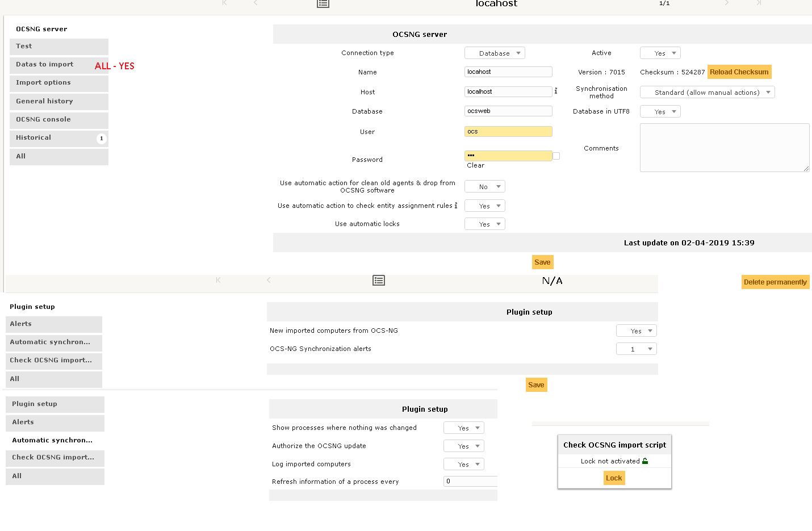Click the list icon in the second navigation bar
This screenshot has height=531, width=812.
coord(378,280)
